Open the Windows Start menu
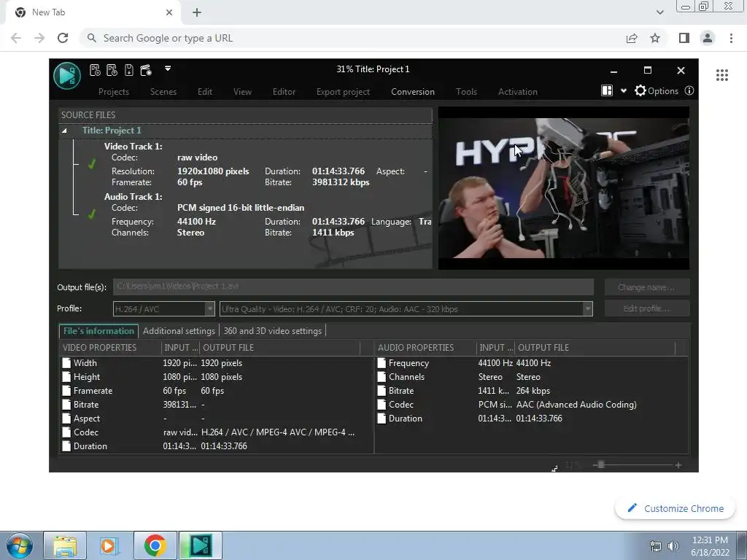Screen dimensions: 747x560 point(20,545)
